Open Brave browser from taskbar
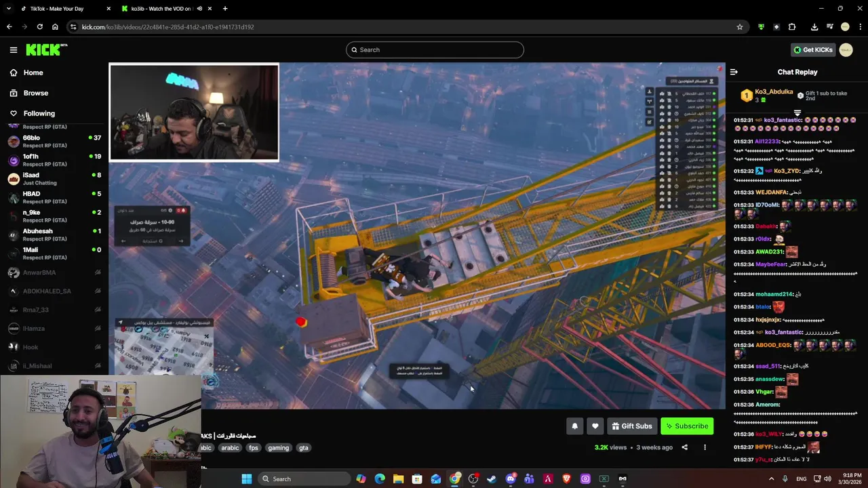 click(x=567, y=479)
